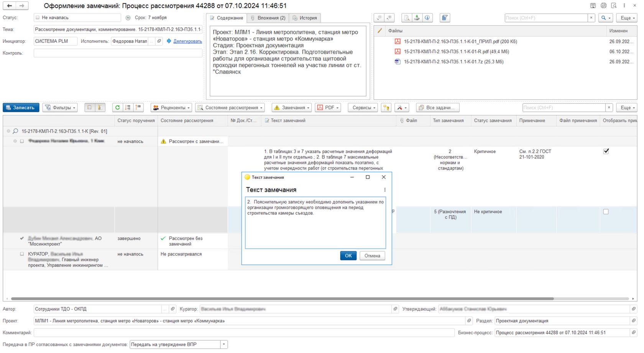
Task: Click the download file icon above Files list
Action: point(417,18)
